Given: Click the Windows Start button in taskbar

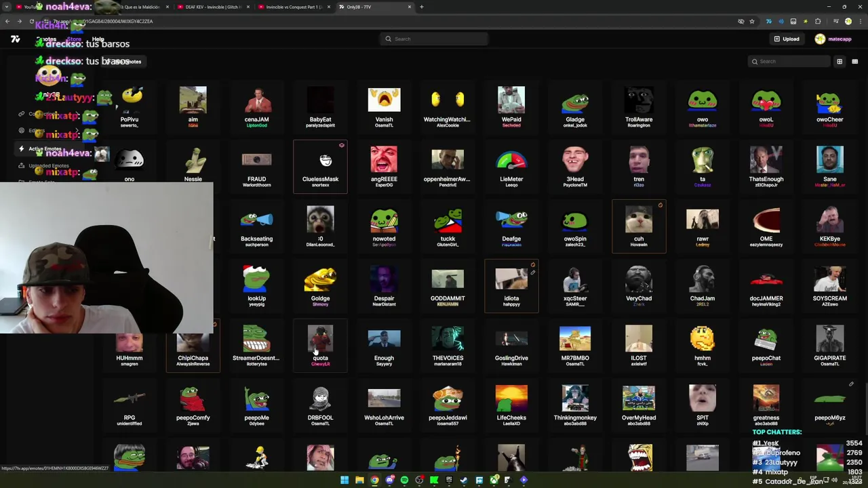Looking at the screenshot, I should click(x=344, y=480).
